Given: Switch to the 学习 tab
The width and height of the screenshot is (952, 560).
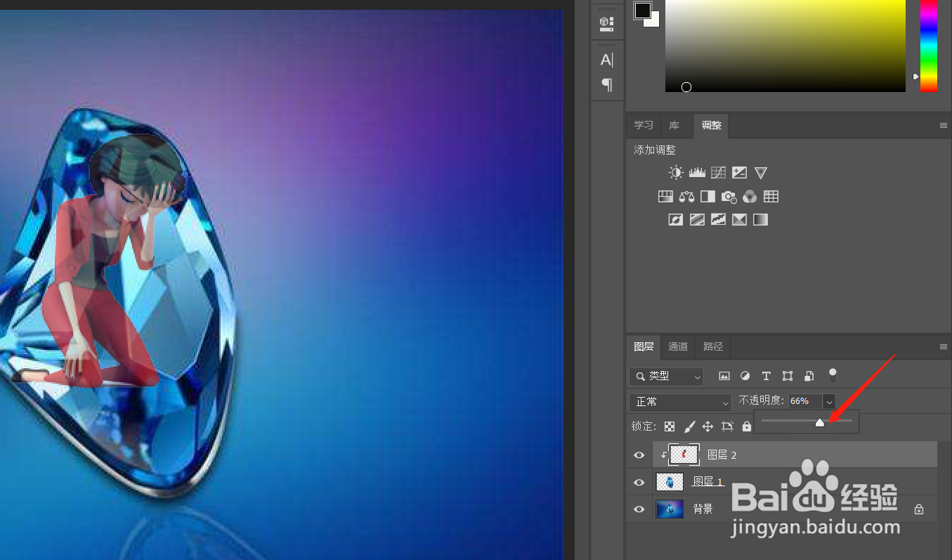Looking at the screenshot, I should [x=644, y=126].
